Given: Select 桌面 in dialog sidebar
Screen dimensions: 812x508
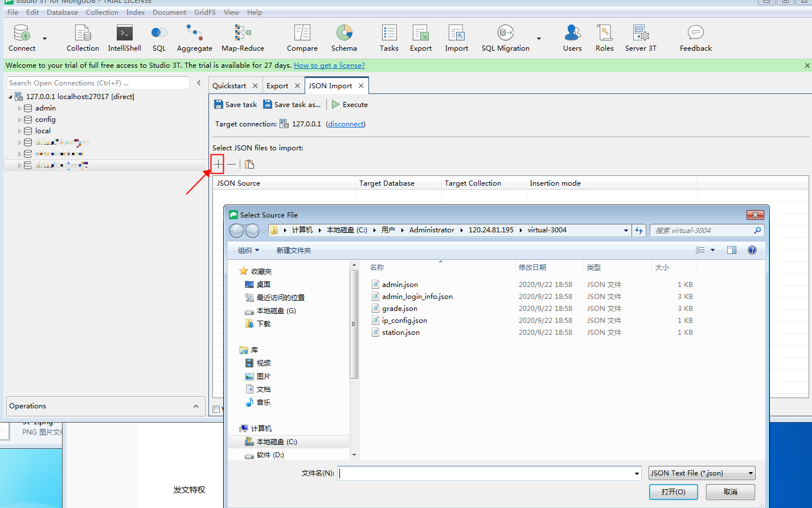Looking at the screenshot, I should coord(264,285).
